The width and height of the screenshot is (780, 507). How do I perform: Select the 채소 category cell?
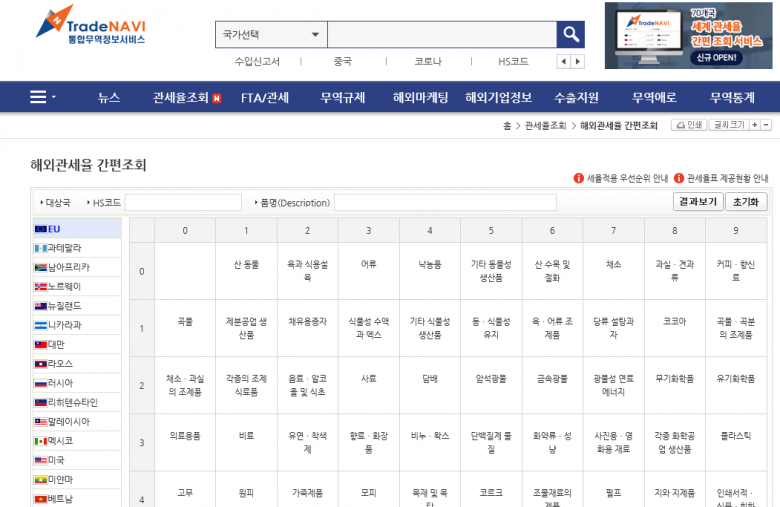613,271
